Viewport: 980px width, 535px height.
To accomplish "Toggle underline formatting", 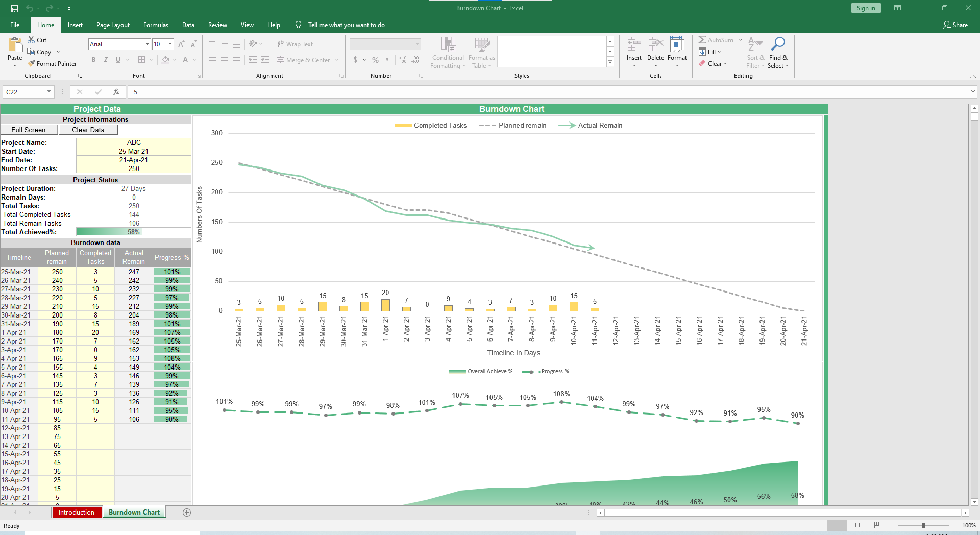I will [x=117, y=60].
